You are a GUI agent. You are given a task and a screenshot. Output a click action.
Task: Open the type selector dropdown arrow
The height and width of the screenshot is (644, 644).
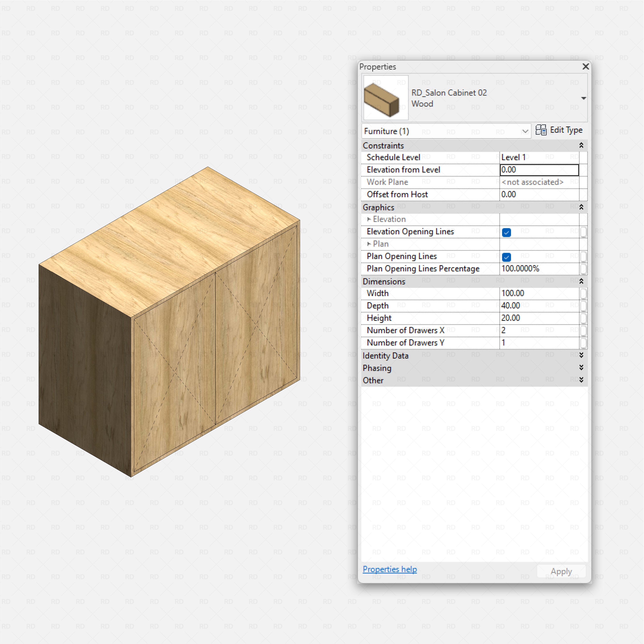(x=583, y=98)
